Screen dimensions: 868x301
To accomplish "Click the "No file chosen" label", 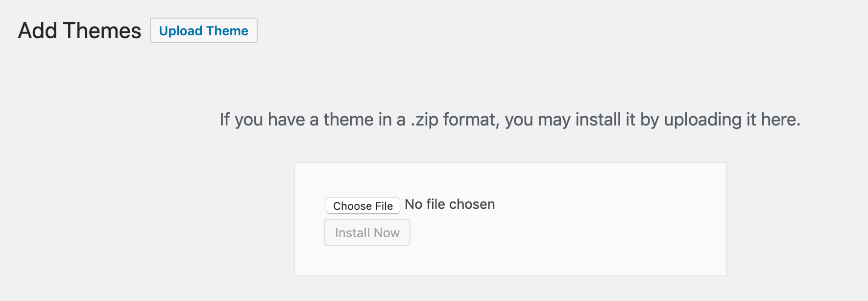I will click(450, 204).
